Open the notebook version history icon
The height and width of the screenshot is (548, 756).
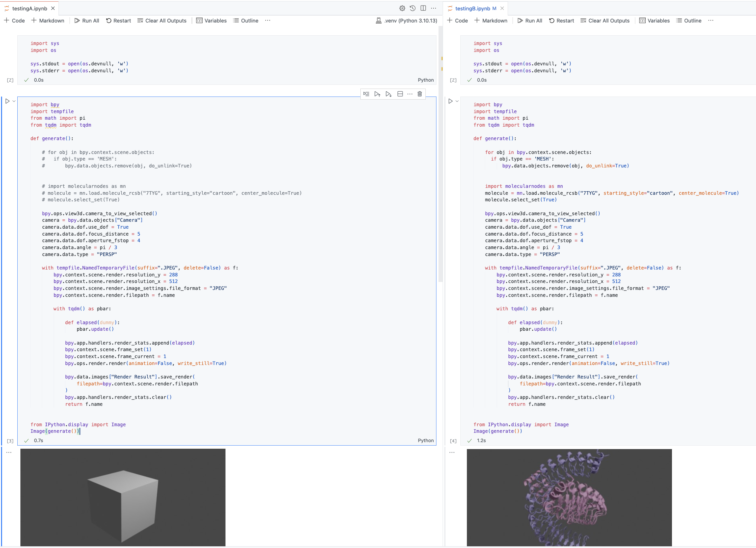tap(413, 8)
